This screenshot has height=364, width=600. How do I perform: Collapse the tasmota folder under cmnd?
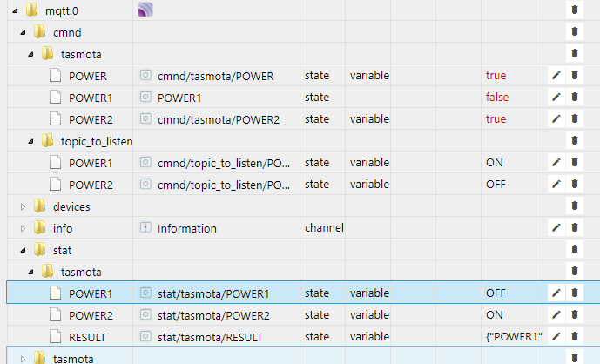click(x=30, y=55)
